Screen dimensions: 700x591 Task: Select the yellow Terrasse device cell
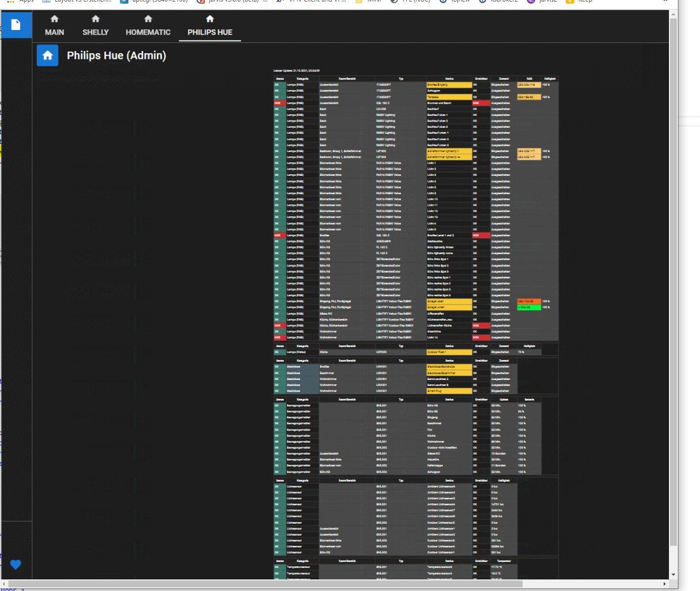click(449, 97)
